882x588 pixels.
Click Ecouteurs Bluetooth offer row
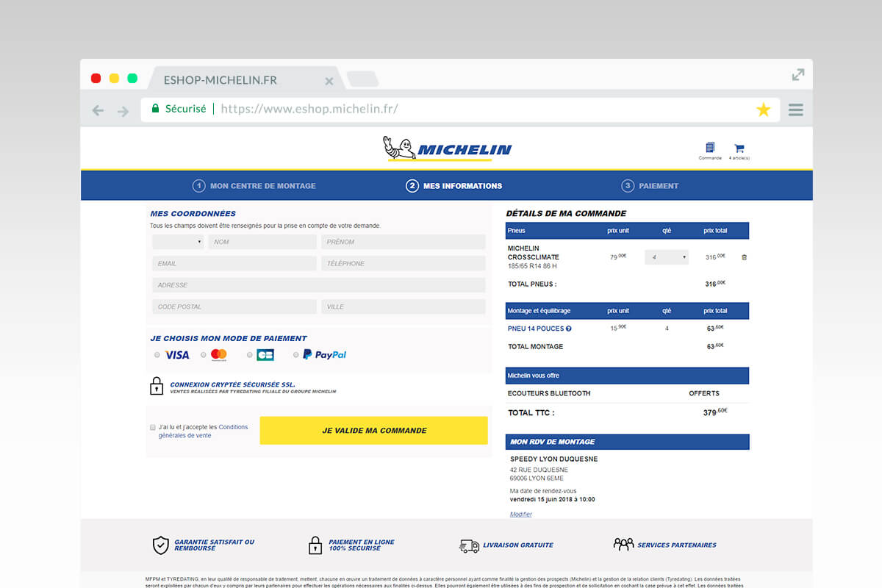tap(627, 393)
